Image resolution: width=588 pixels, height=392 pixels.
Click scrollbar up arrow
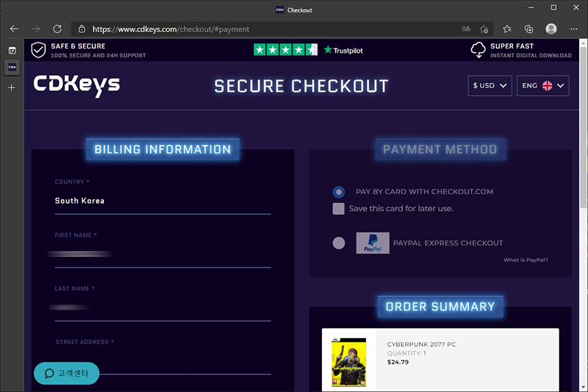583,44
